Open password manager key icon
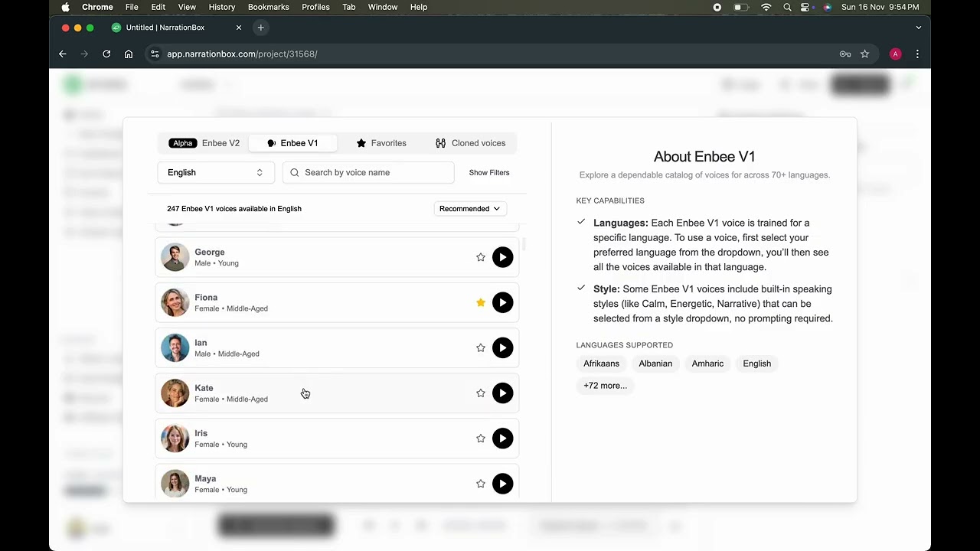The image size is (980, 551). point(845,54)
